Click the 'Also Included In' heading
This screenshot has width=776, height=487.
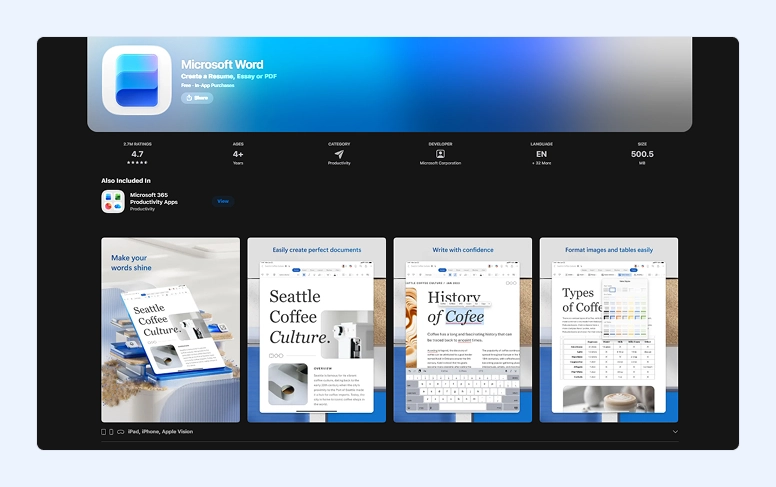(126, 181)
